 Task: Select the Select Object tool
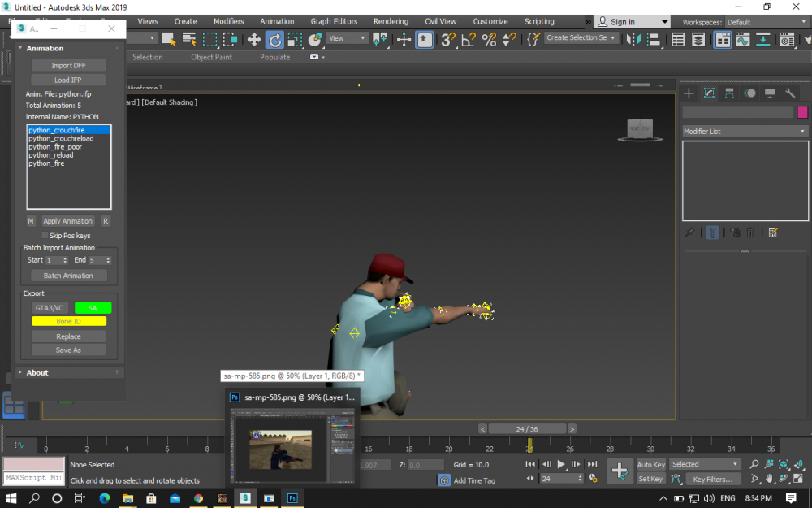tap(169, 39)
